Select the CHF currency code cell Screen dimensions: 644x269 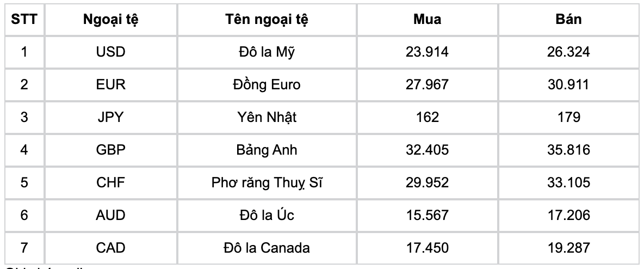[110, 182]
